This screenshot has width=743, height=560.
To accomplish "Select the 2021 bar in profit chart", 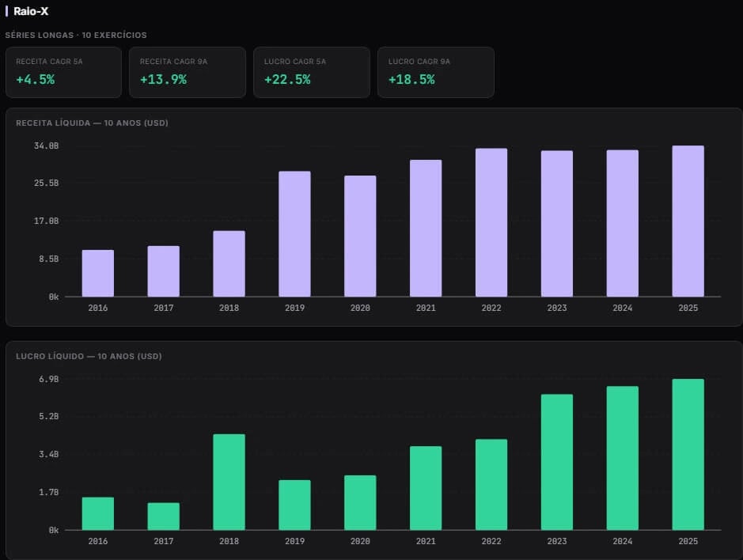I will [x=426, y=488].
